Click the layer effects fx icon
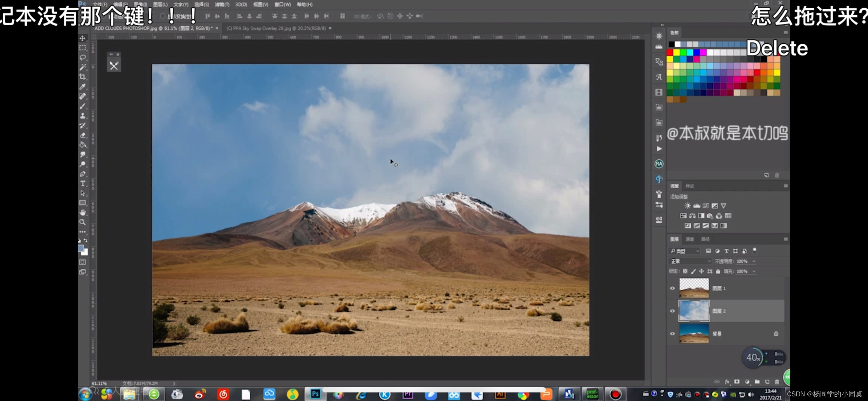 click(727, 382)
